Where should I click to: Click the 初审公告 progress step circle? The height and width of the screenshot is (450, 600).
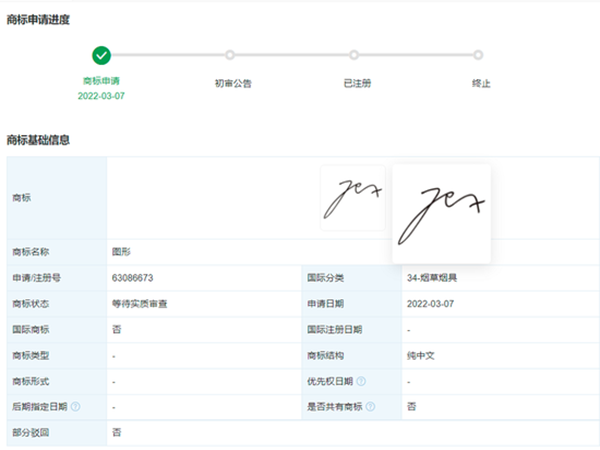(x=230, y=56)
